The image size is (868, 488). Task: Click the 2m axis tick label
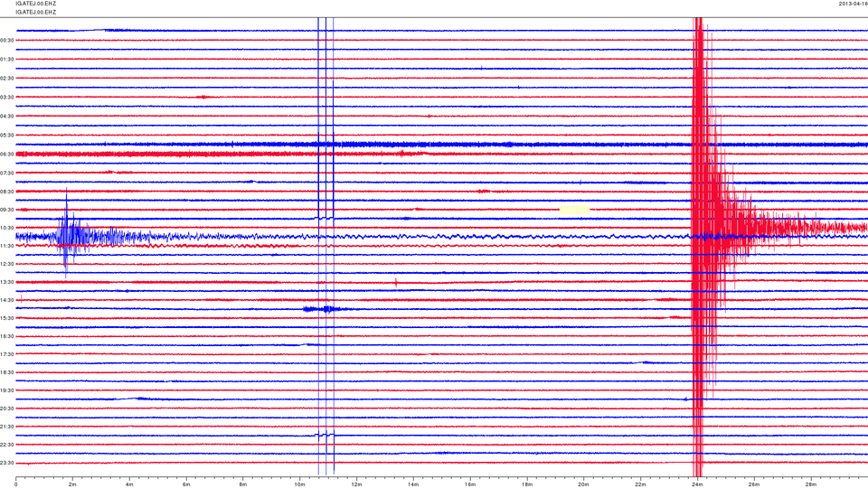pos(72,484)
